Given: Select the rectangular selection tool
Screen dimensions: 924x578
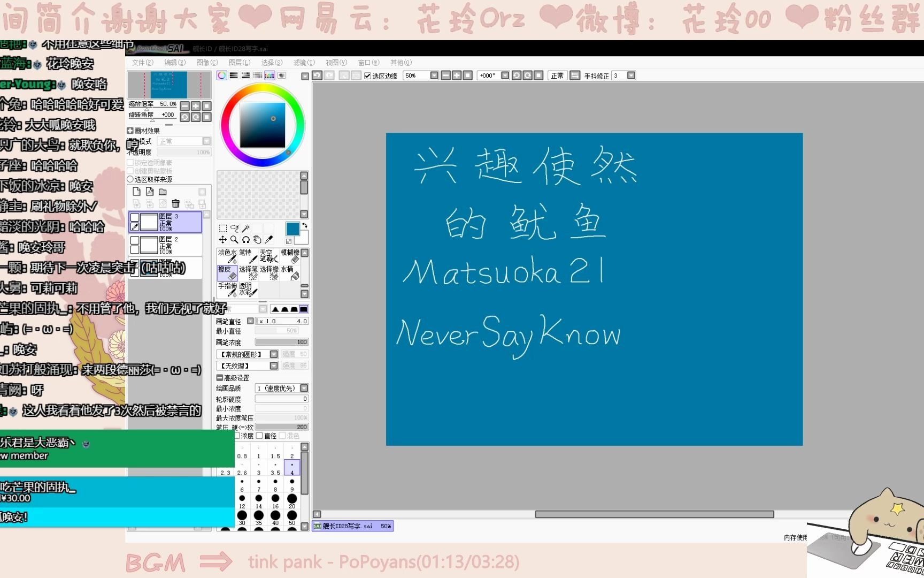Looking at the screenshot, I should [223, 229].
